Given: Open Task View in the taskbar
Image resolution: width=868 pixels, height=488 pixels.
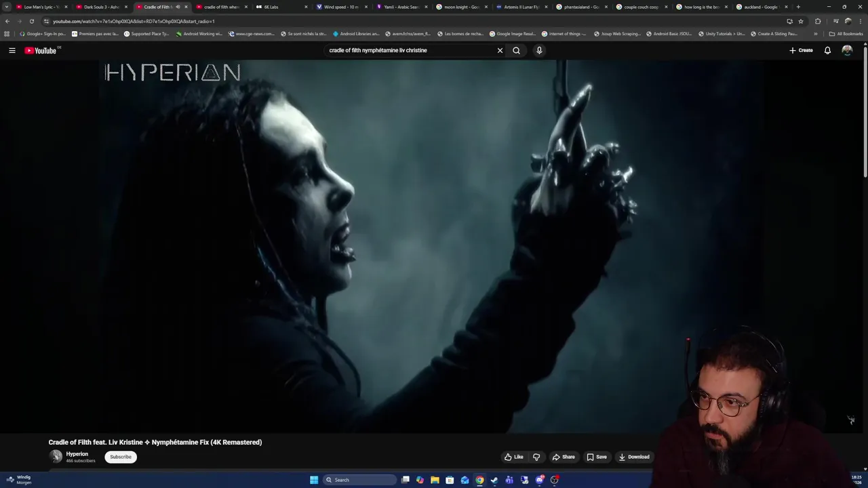Looking at the screenshot, I should (405, 480).
